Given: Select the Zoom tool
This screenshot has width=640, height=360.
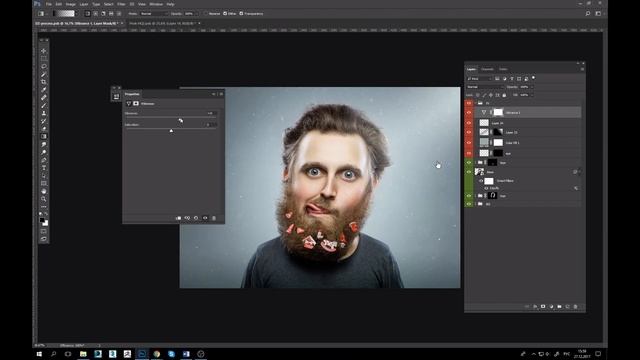Looking at the screenshot, I should click(x=44, y=199).
